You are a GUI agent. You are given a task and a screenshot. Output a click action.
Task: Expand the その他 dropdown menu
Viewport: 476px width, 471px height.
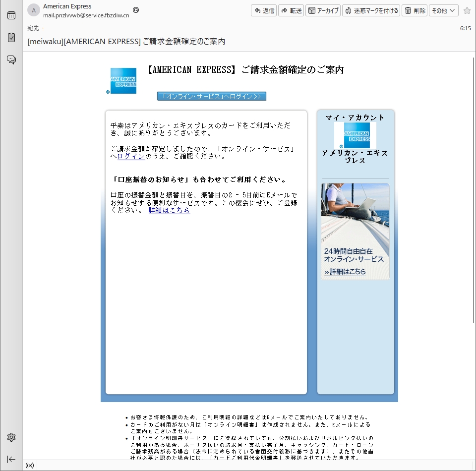click(x=443, y=10)
